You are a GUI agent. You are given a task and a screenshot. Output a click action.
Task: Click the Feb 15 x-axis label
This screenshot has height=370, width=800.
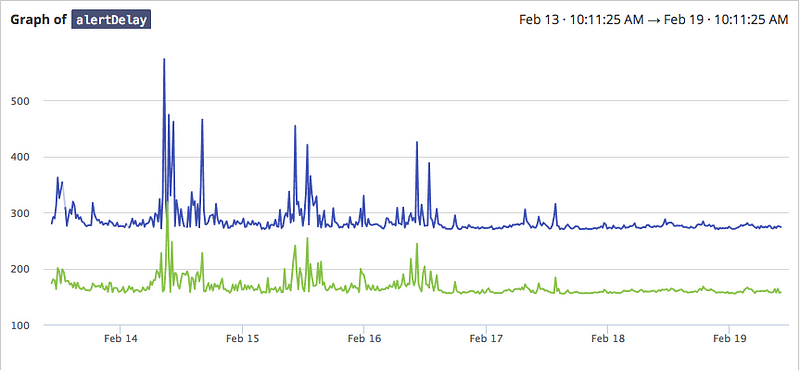(242, 338)
